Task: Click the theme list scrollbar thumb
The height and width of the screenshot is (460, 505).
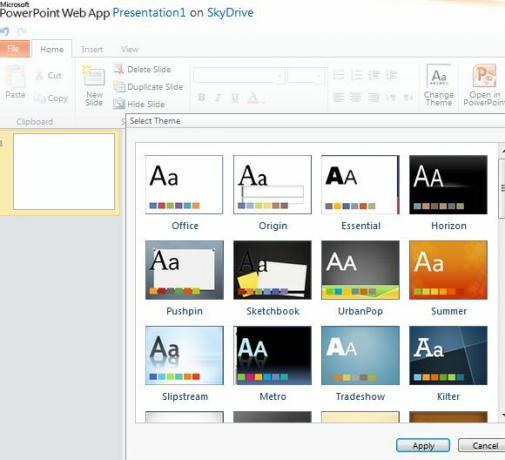Action: [x=502, y=189]
